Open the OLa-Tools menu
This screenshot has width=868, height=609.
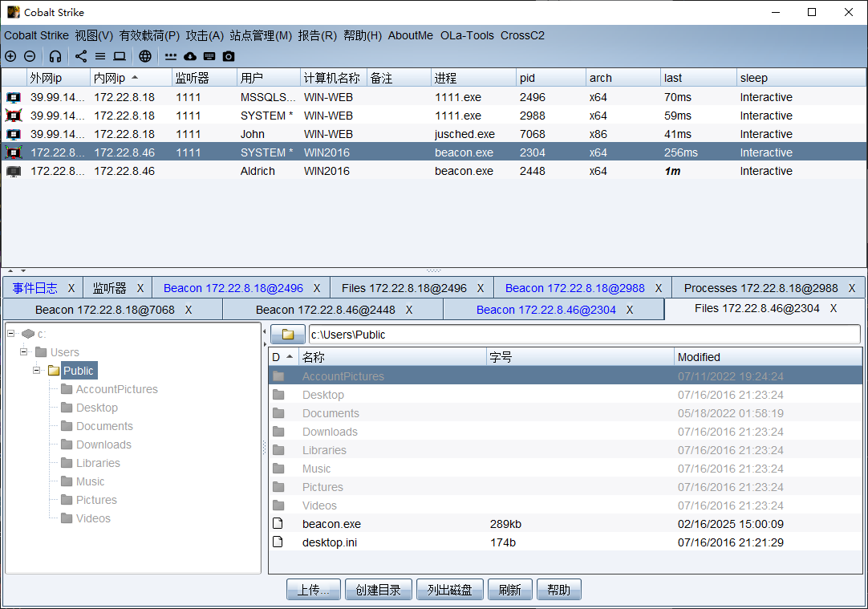click(467, 35)
